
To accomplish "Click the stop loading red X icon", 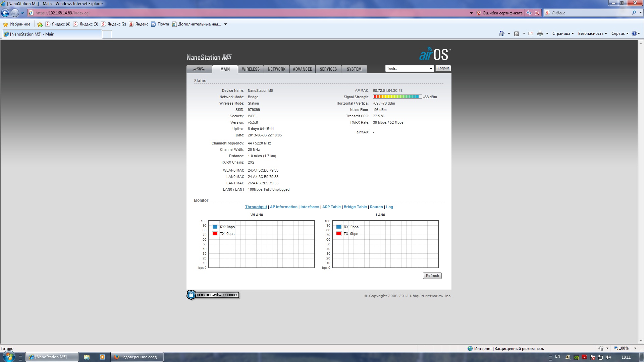I will pyautogui.click(x=537, y=13).
